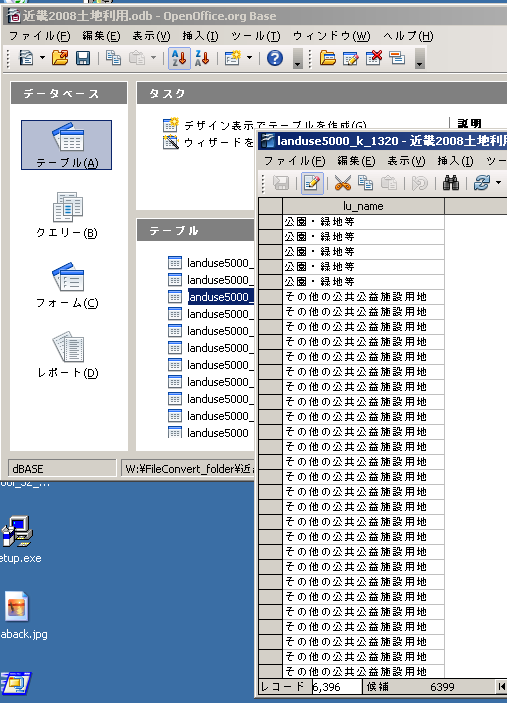Screen dimensions: 507x703
Task: Click the select-all corner cell of data grid
Action: tap(270, 206)
